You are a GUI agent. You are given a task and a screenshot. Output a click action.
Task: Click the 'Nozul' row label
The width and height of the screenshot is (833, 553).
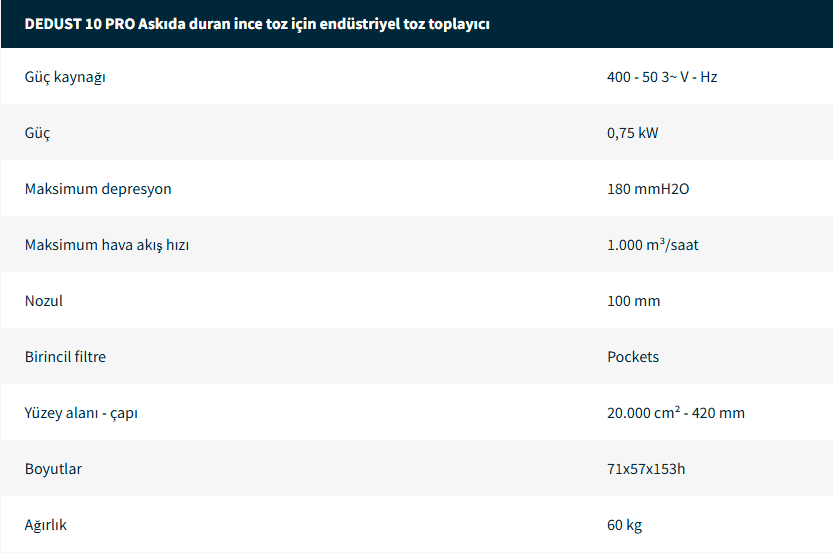pyautogui.click(x=44, y=301)
